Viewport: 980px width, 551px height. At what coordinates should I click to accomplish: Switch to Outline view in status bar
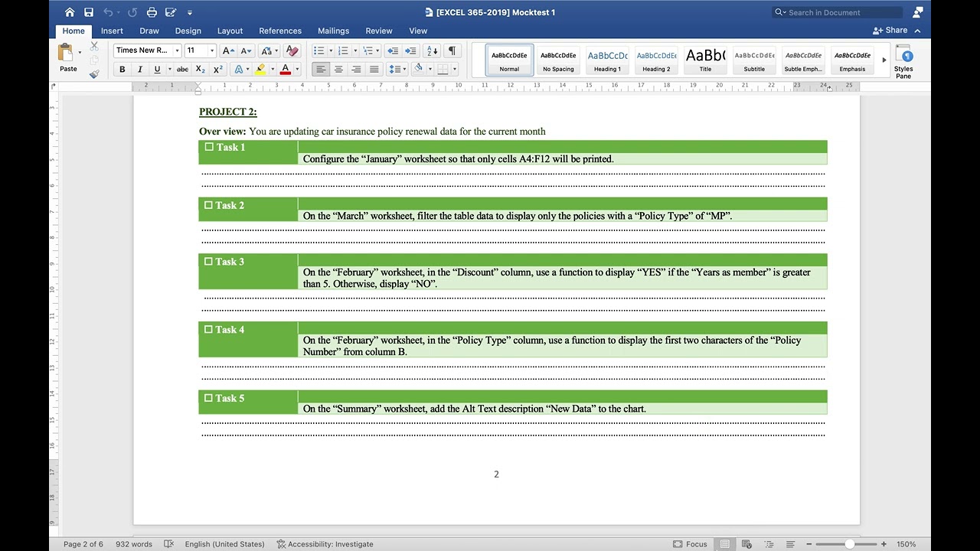[x=769, y=544]
